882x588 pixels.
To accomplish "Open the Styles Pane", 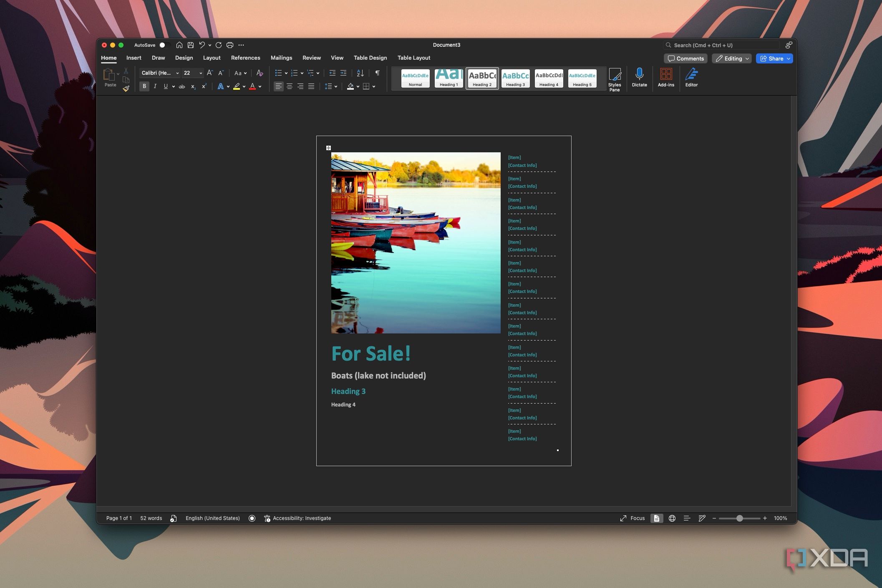I will pyautogui.click(x=615, y=79).
